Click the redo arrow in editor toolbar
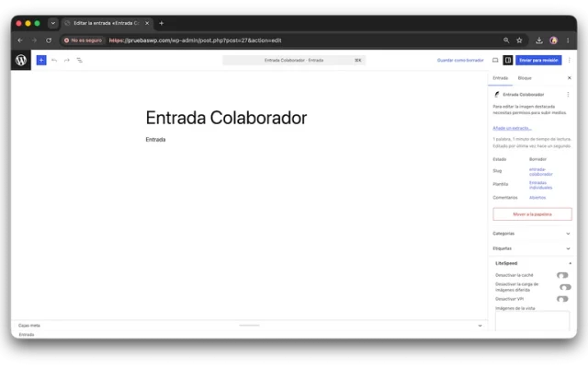The image size is (588, 368). (67, 60)
